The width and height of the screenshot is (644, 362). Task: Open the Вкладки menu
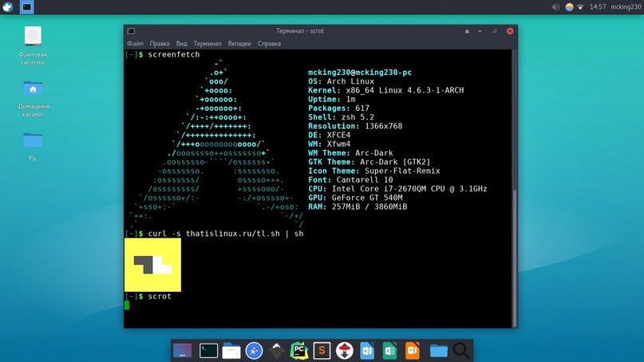tap(239, 44)
